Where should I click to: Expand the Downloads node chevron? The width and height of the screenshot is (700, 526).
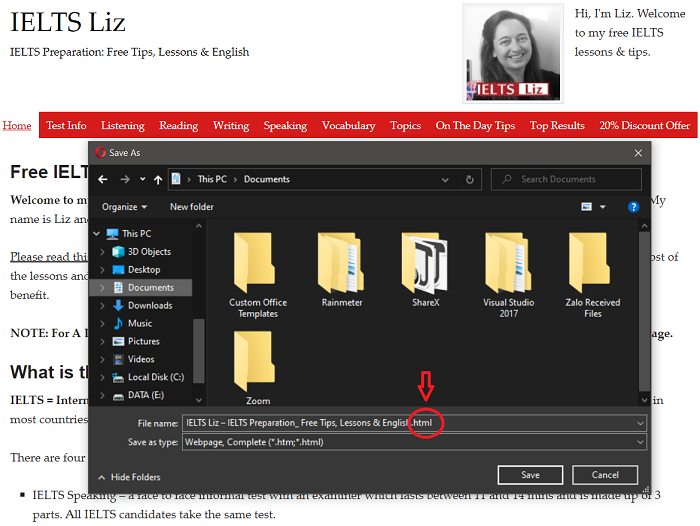click(x=103, y=306)
